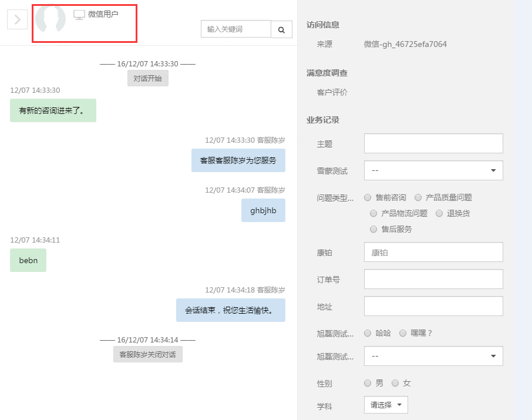Open the second 旭嘉测试 dropdown list

click(433, 356)
